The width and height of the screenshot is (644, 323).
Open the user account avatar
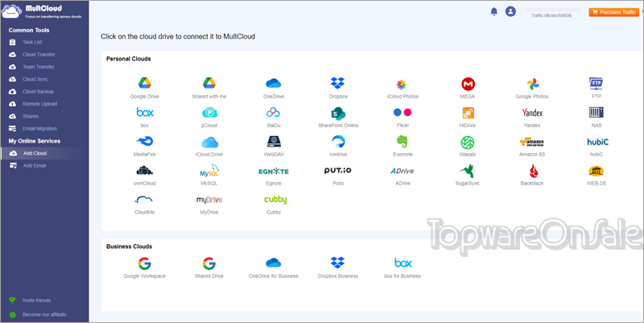(x=510, y=11)
